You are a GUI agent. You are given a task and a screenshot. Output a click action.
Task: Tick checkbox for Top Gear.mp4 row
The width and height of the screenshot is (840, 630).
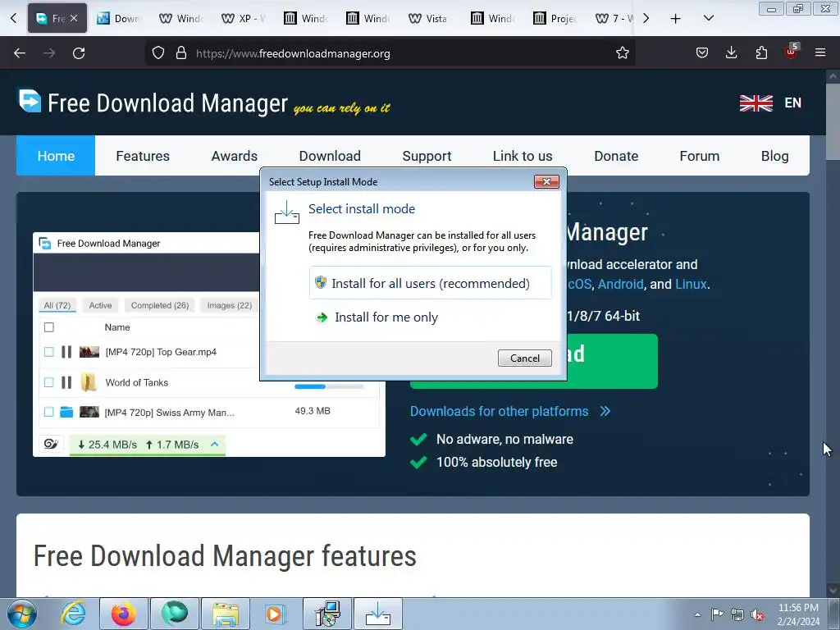point(48,352)
